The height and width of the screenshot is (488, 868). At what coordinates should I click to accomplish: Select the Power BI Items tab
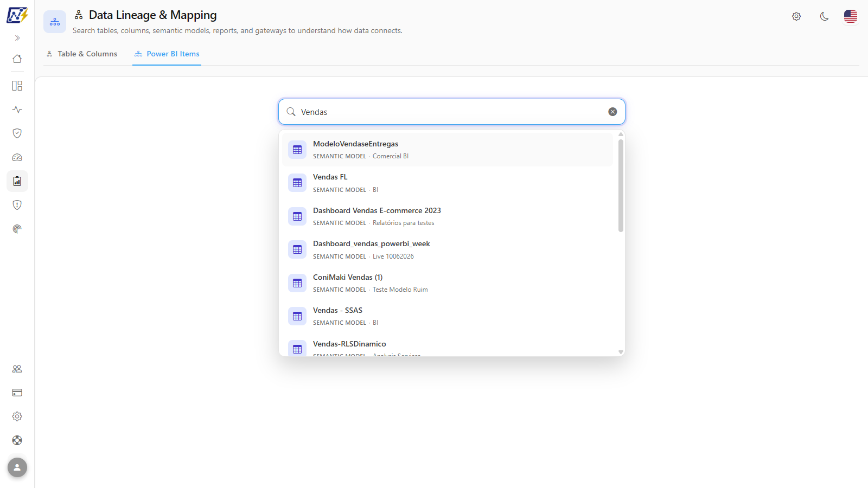click(167, 54)
